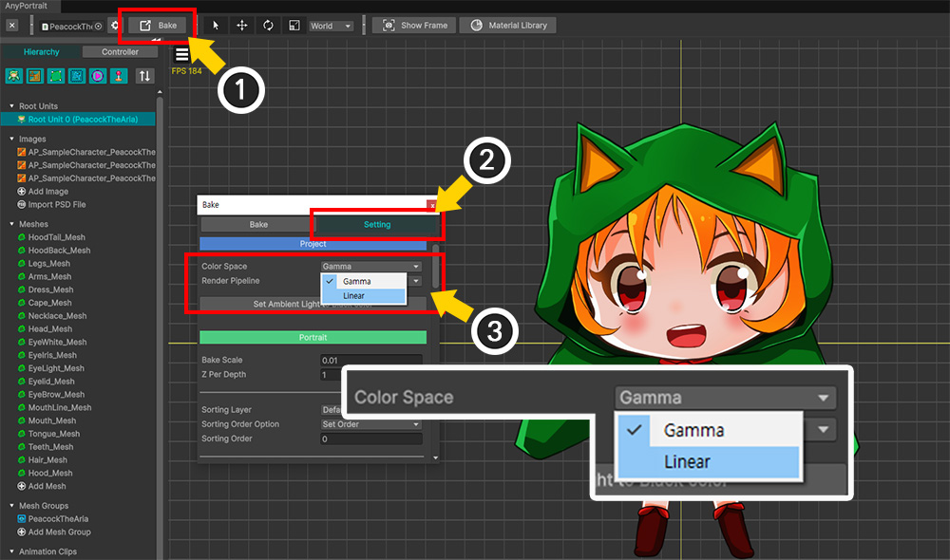
Task: Open the World coordinate dropdown
Action: [331, 26]
